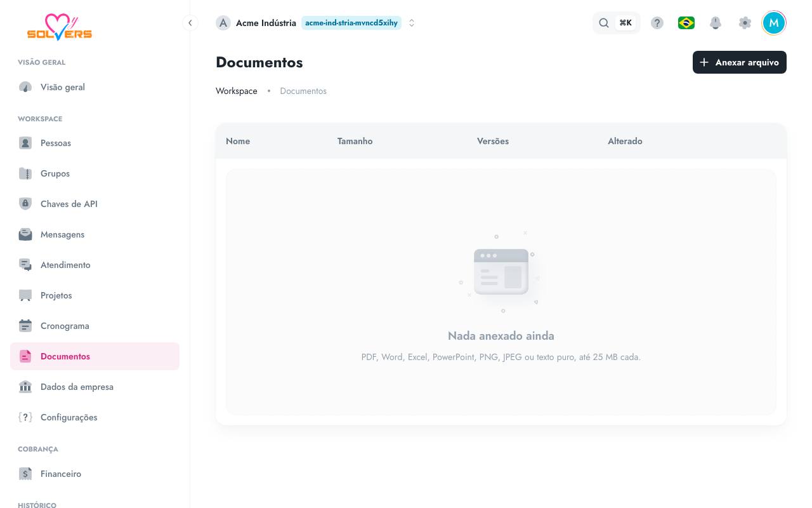
Task: Open the Dados da empresa bank icon
Action: pyautogui.click(x=25, y=387)
